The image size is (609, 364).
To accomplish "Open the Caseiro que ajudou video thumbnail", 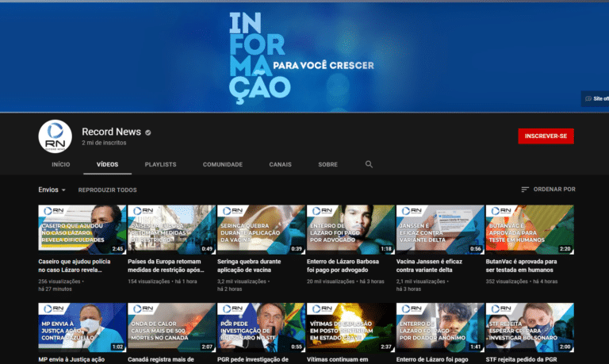I will [x=82, y=229].
